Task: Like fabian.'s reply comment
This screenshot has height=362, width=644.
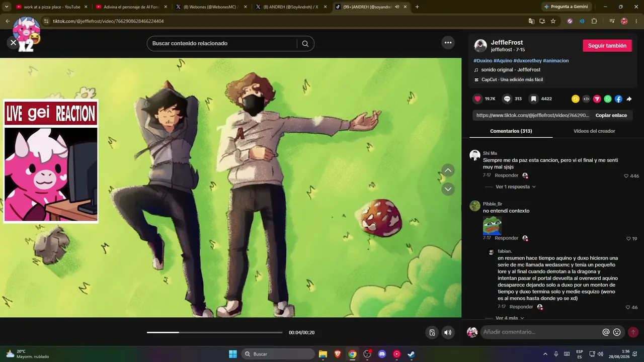Action: [x=628, y=307]
